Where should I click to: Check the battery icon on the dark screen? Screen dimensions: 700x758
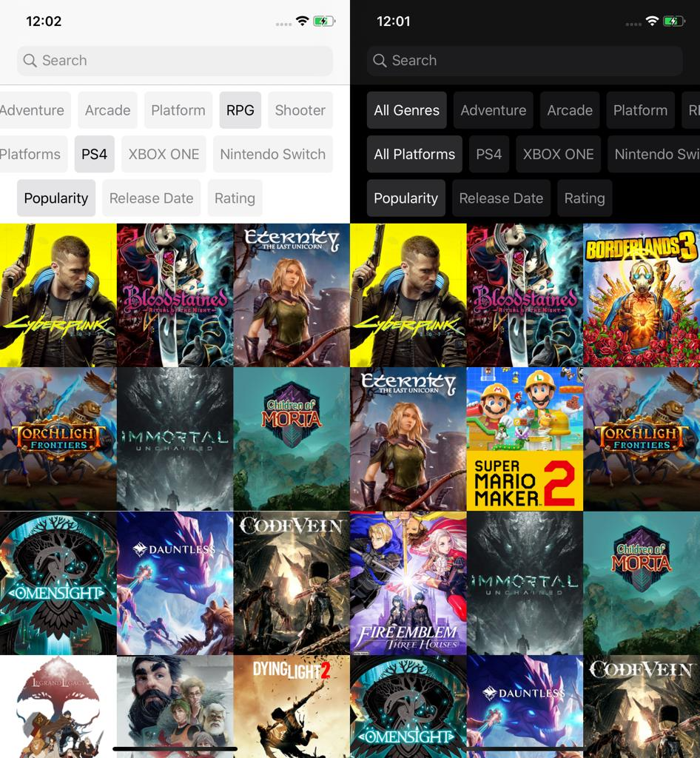[x=673, y=21]
